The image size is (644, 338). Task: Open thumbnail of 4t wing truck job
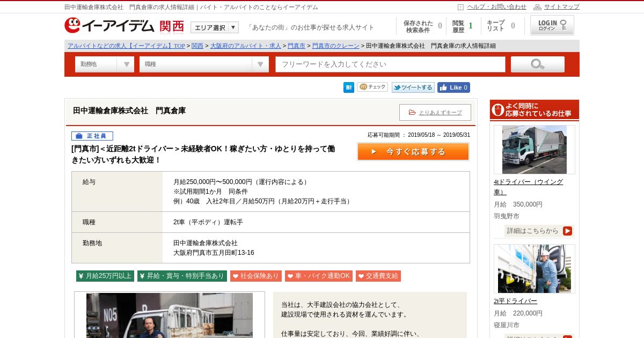(535, 150)
